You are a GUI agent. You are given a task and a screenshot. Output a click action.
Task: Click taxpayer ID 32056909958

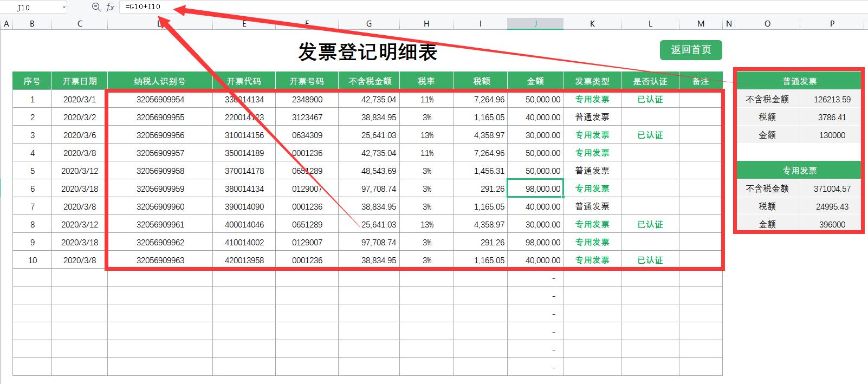pyautogui.click(x=160, y=171)
